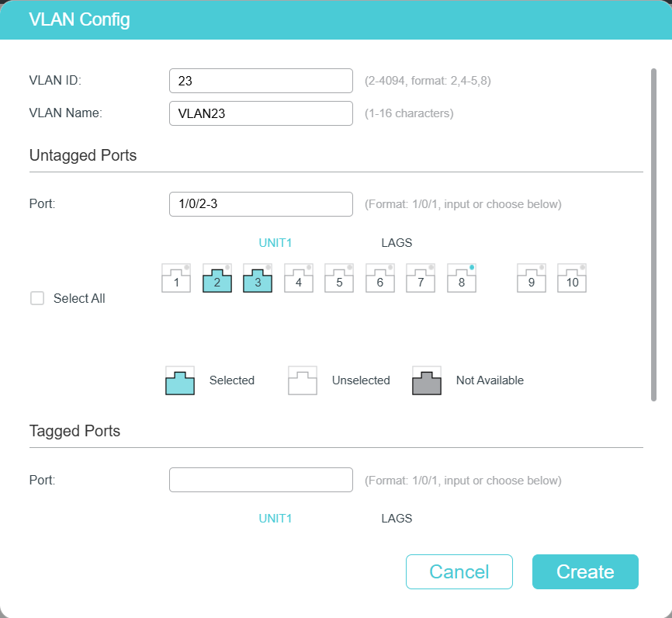Viewport: 672px width, 618px height.
Task: Deselect port 3 in Untagged Ports
Action: point(258,279)
